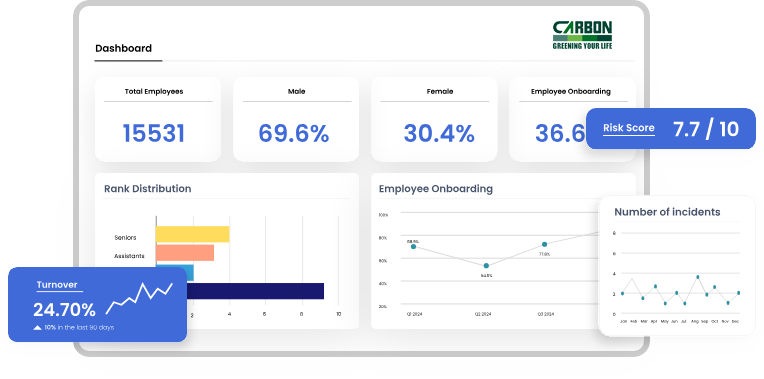Select the Q2 2024 onboarding data point
764x379 pixels.
(x=486, y=265)
